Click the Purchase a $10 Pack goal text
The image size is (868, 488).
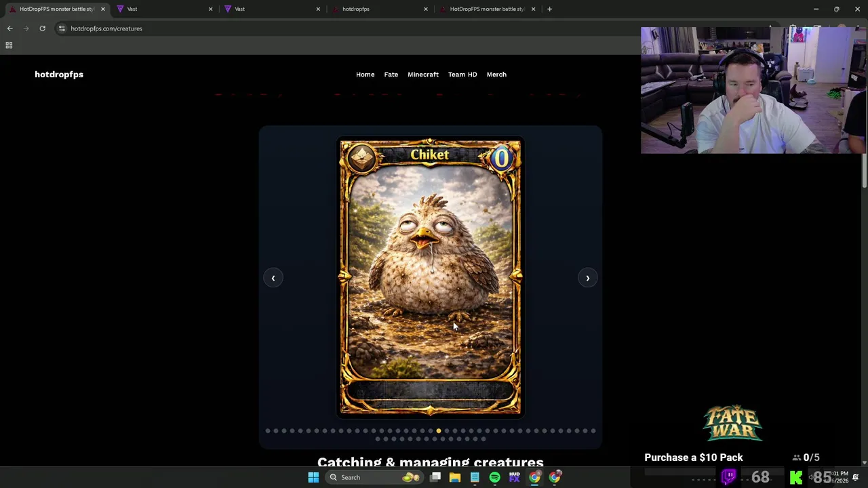(694, 457)
